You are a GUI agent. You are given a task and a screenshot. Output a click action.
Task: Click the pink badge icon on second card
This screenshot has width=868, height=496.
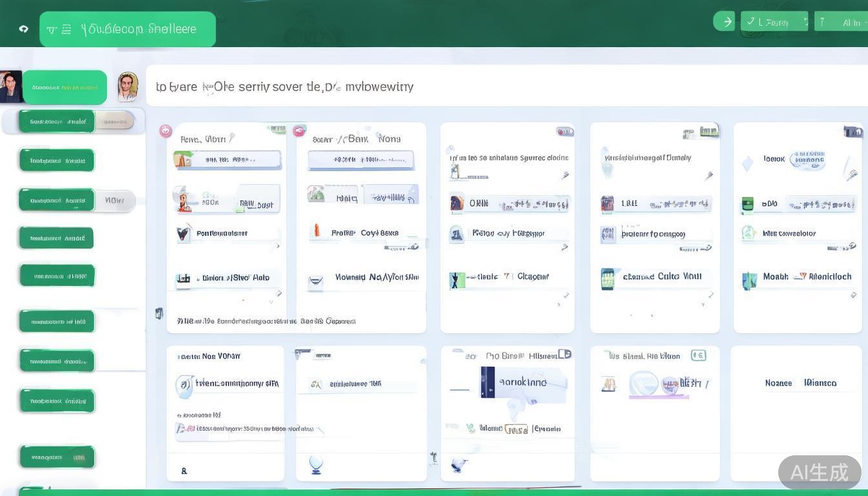tap(299, 131)
